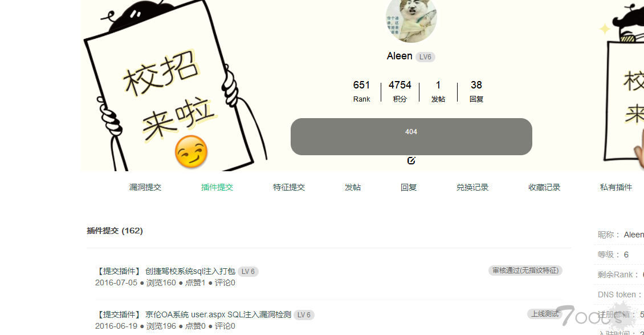This screenshot has width=644, height=335.
Task: Switch to the 私有插件 tab
Action: [616, 187]
